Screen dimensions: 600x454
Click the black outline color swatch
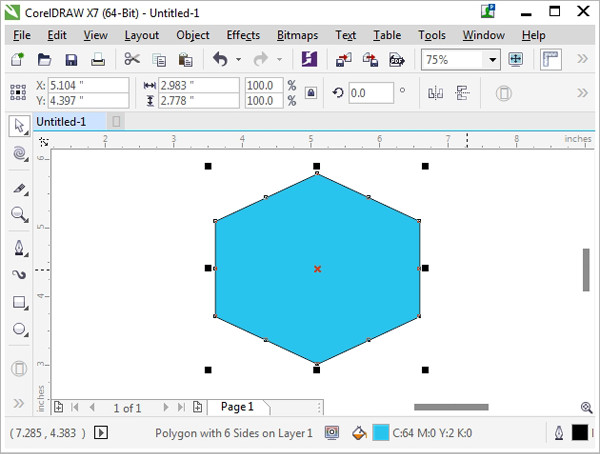(580, 433)
